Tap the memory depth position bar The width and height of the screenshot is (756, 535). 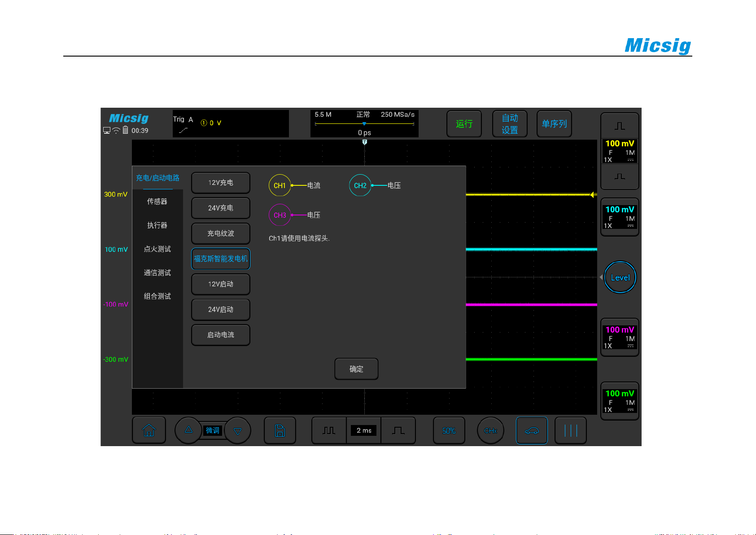pos(364,123)
